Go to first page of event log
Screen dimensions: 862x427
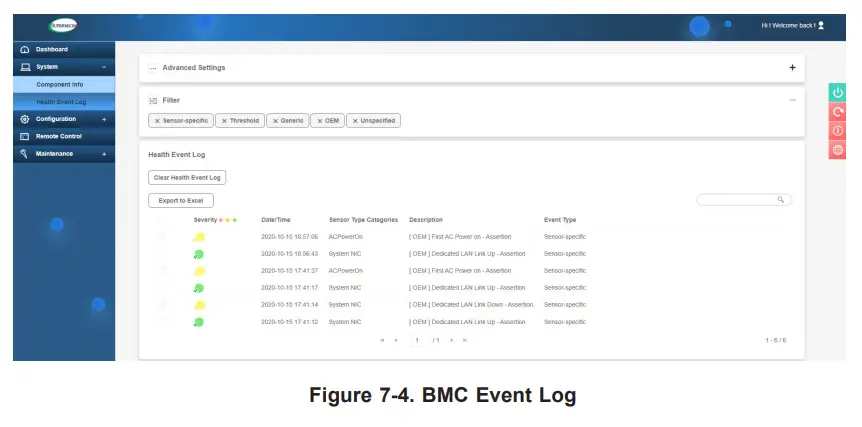tap(382, 340)
